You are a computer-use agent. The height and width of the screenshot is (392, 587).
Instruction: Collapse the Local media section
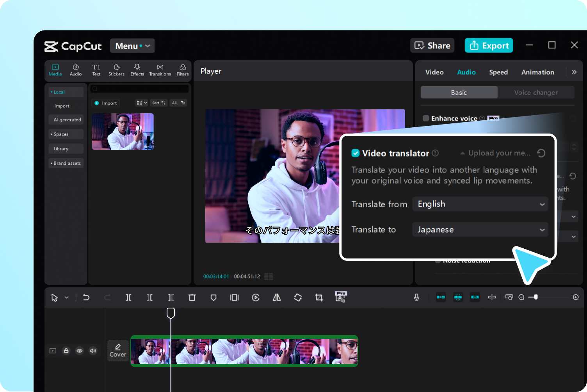tap(66, 92)
